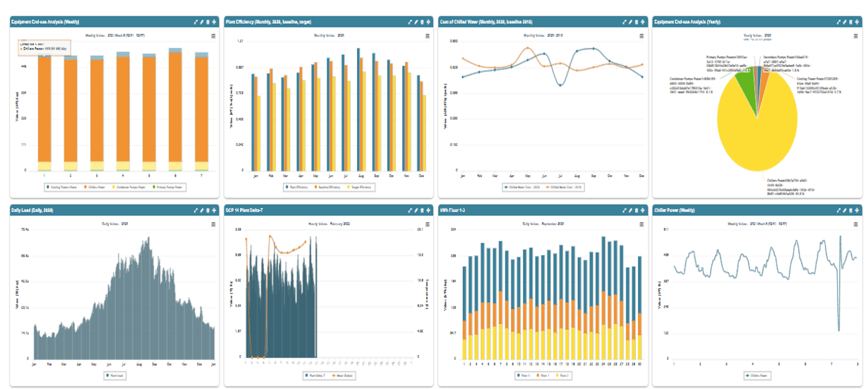Open the chart menu of Chiller Power (Weekly)

[x=856, y=223]
